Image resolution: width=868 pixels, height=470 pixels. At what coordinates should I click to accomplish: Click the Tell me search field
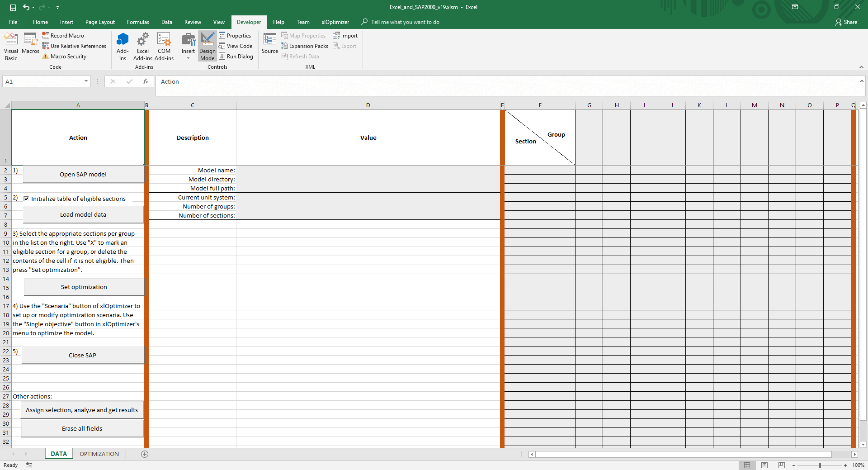pyautogui.click(x=405, y=22)
